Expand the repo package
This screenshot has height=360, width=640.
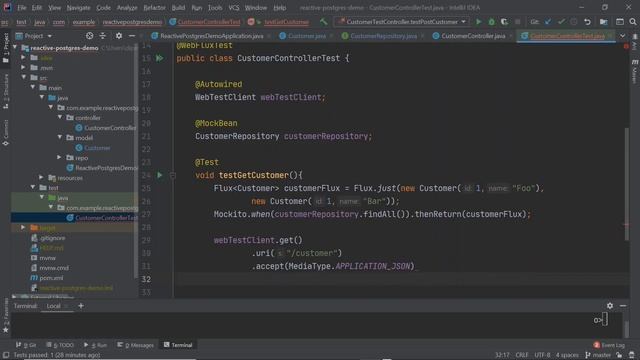point(60,158)
